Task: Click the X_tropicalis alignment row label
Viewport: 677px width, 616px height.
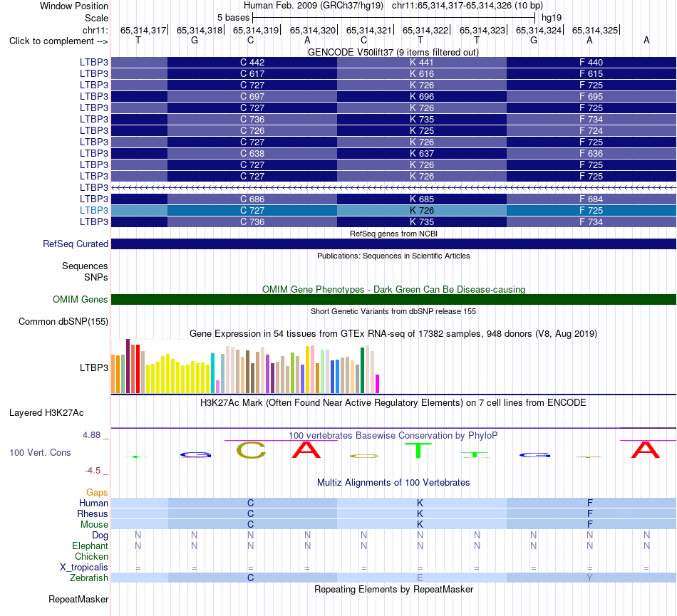Action: pyautogui.click(x=84, y=568)
